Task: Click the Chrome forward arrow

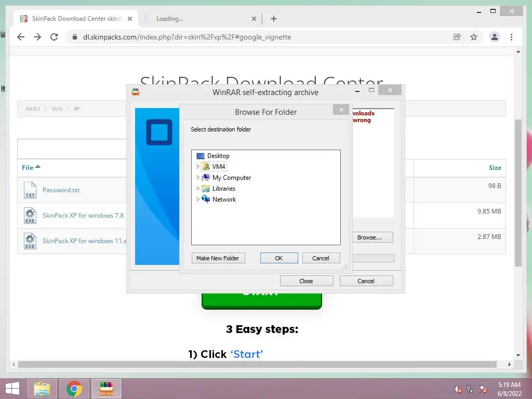Action: click(37, 37)
